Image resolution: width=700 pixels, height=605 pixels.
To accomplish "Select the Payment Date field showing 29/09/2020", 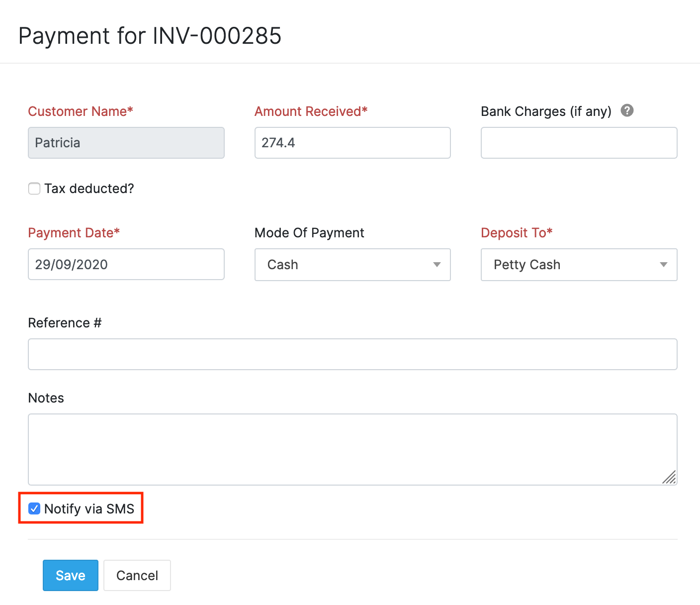I will point(126,264).
